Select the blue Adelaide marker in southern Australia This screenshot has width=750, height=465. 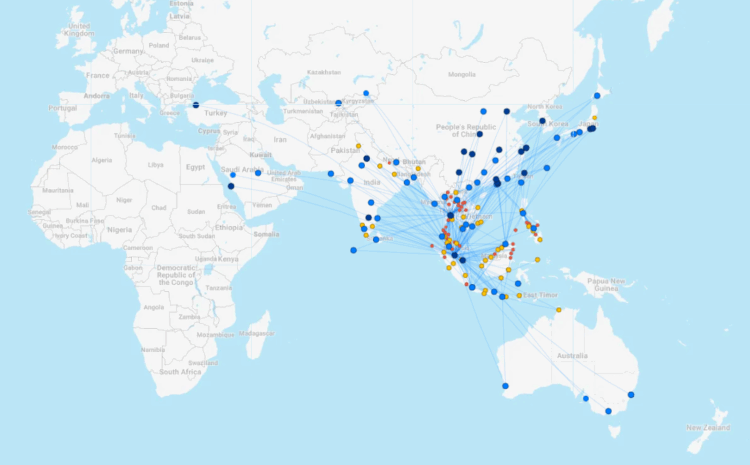(585, 398)
